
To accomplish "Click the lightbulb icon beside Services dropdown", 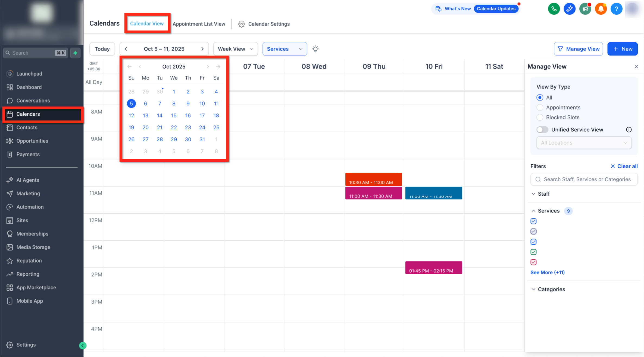I will pos(315,49).
